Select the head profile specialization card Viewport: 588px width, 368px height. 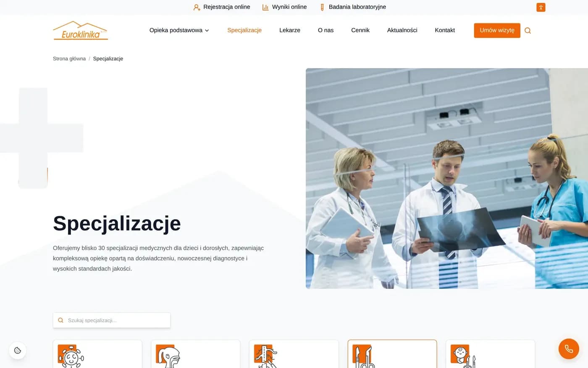196,354
